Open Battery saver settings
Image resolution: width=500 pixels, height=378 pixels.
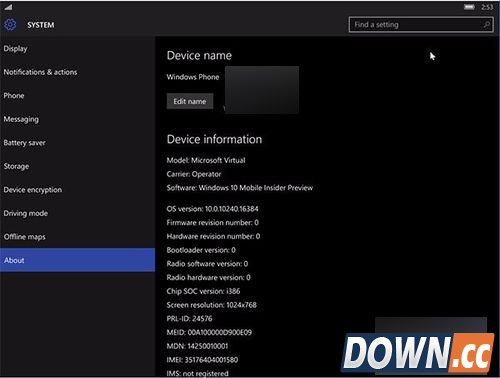coord(77,143)
